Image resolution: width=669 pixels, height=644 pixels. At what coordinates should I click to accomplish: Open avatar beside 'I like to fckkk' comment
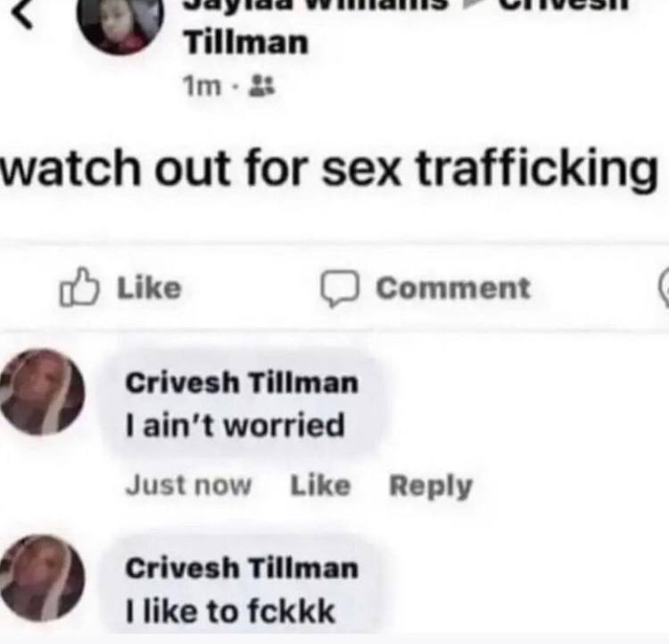click(x=42, y=578)
